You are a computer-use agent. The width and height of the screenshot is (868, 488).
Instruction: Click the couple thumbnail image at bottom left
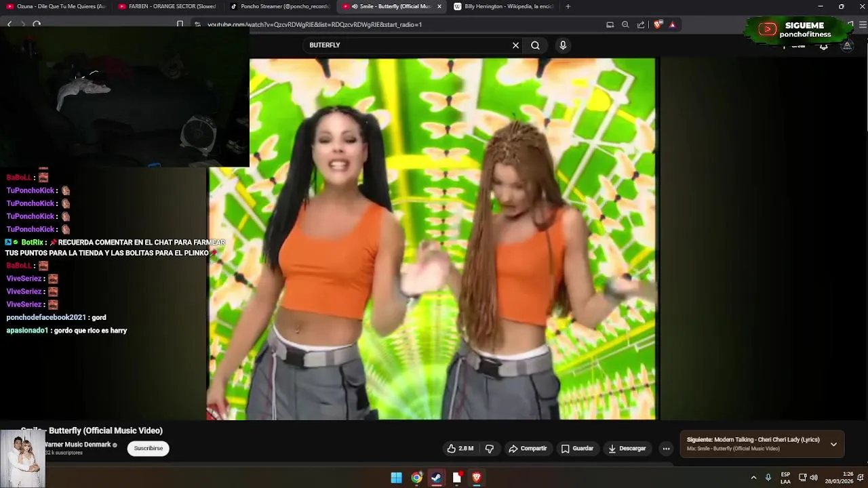pos(22,459)
